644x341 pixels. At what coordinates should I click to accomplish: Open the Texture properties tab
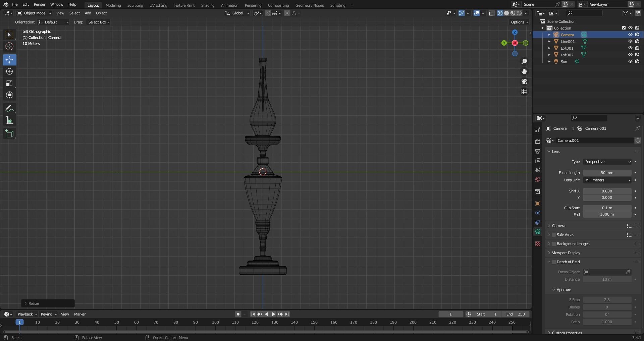538,244
